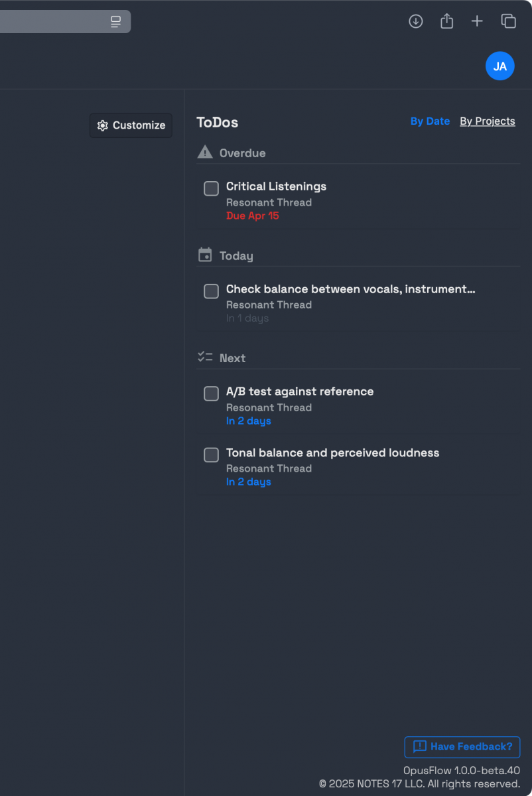Mark A/B test against reference complete
Screen dimensions: 532x796
pyautogui.click(x=211, y=393)
